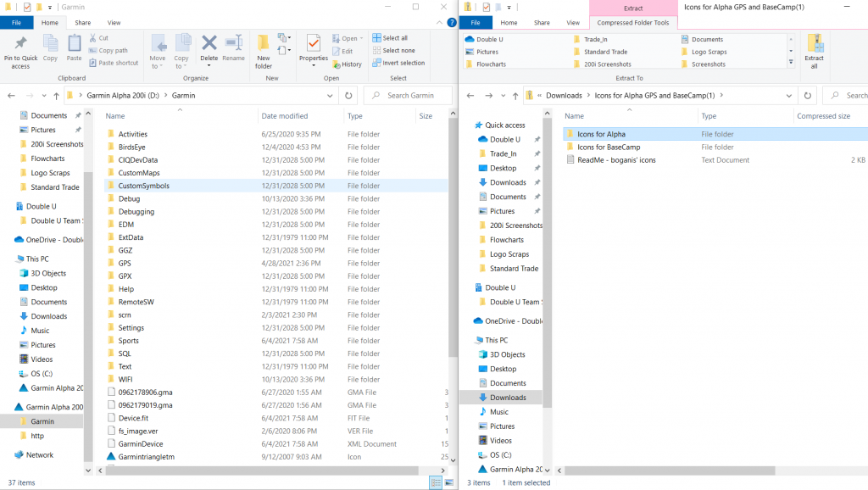
Task: Switch to details view in left window
Action: coord(435,482)
